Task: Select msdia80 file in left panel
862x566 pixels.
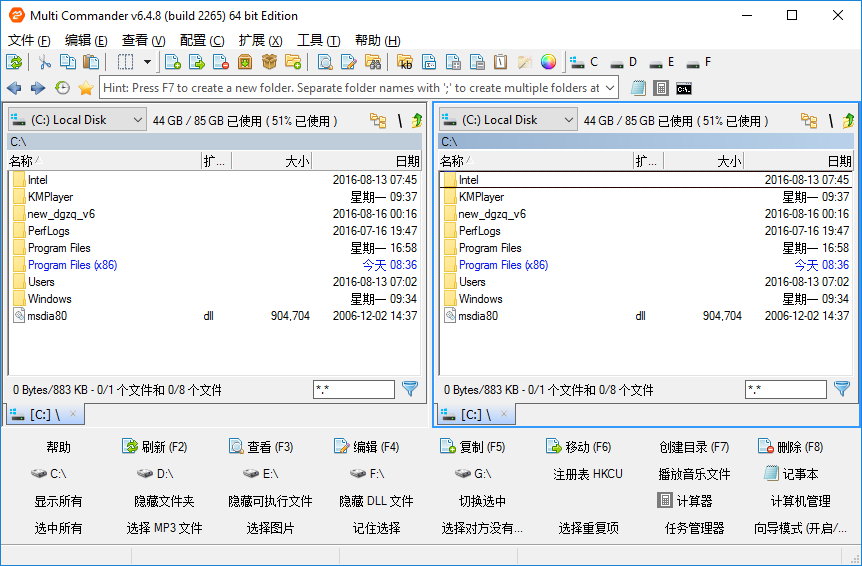Action: (x=214, y=316)
